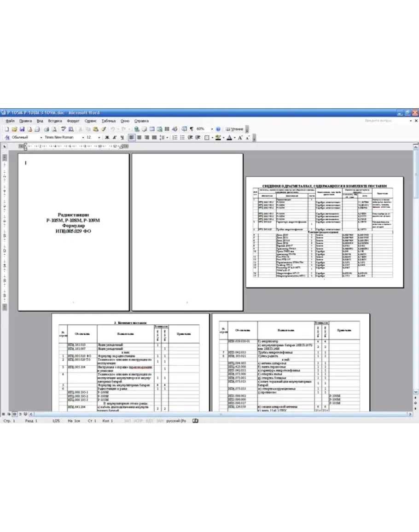Click the Чтение reading mode button
This screenshot has height=532, width=419.
click(x=235, y=129)
